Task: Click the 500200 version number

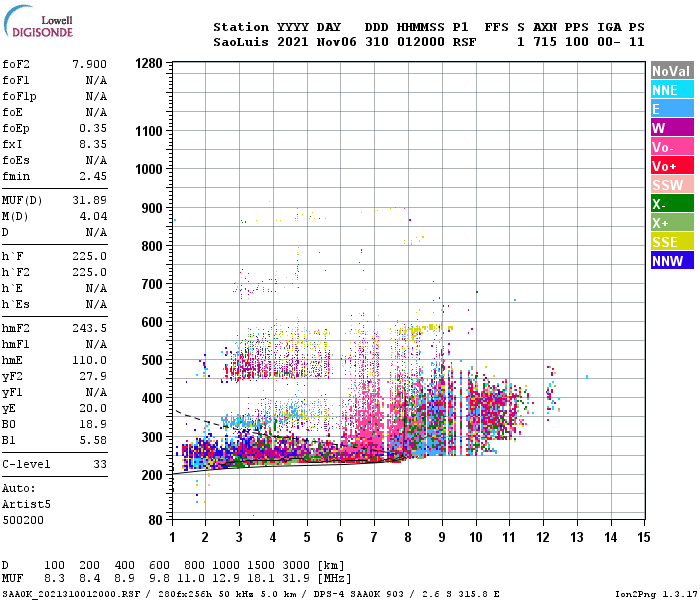Action: 23,521
